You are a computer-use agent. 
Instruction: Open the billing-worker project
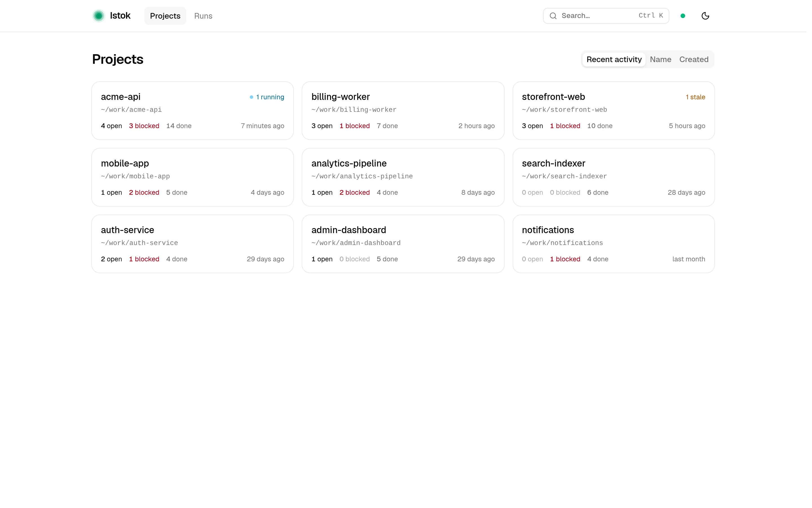[403, 111]
